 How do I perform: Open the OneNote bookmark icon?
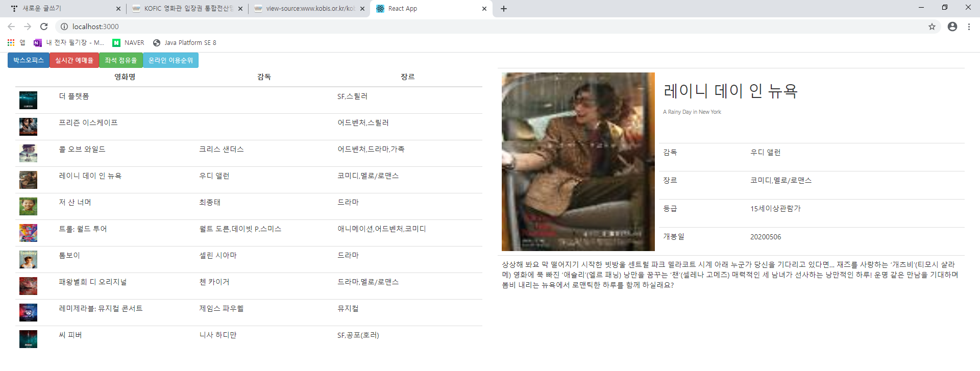37,43
